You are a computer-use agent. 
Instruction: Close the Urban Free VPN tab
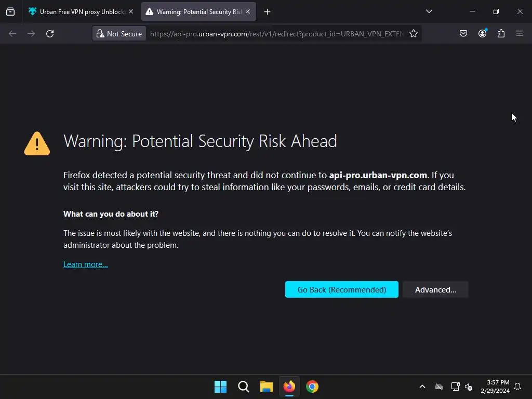pos(131,11)
